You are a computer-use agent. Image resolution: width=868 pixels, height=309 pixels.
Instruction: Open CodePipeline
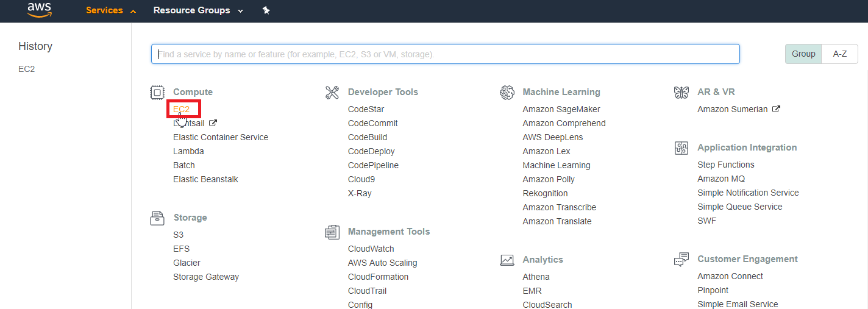tap(373, 165)
